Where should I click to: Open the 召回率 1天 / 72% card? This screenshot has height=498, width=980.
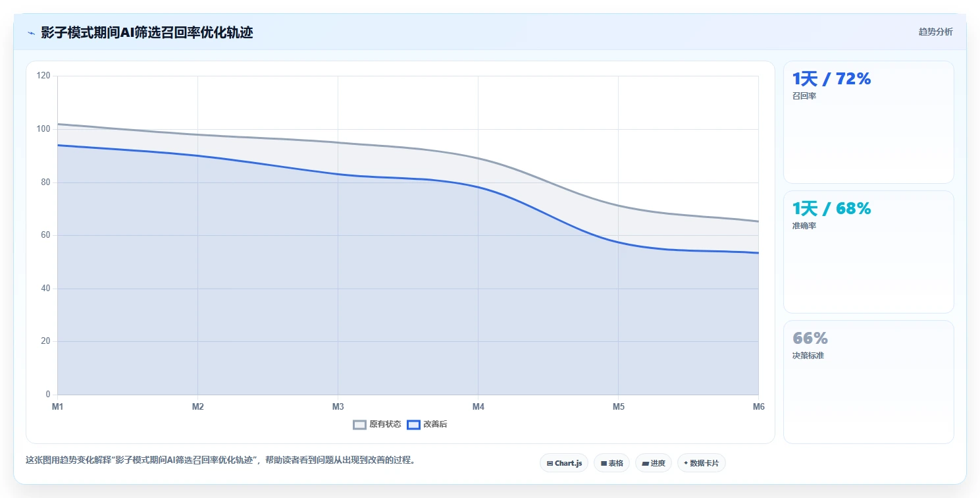tap(868, 122)
